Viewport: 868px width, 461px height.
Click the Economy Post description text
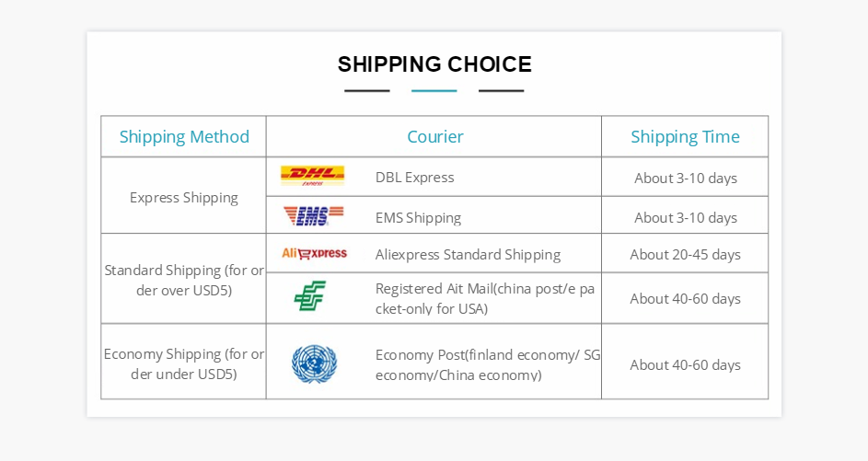[x=487, y=364]
